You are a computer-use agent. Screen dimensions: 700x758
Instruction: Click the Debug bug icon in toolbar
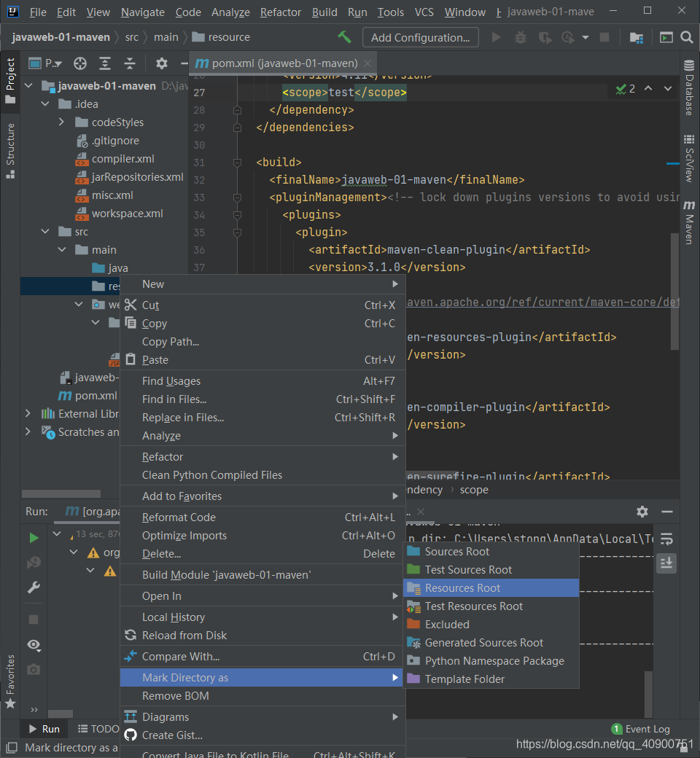[x=521, y=37]
